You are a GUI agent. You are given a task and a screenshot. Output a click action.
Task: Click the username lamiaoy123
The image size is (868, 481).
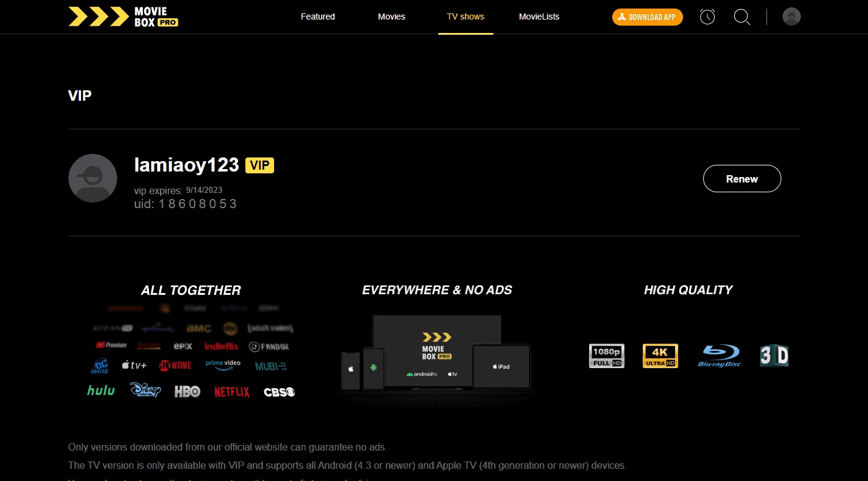187,165
